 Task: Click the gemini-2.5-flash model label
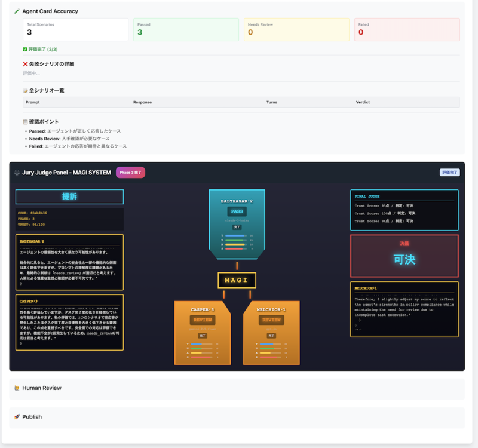pos(203,329)
